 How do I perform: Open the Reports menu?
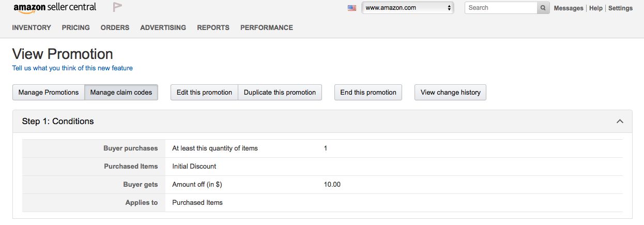(x=213, y=27)
